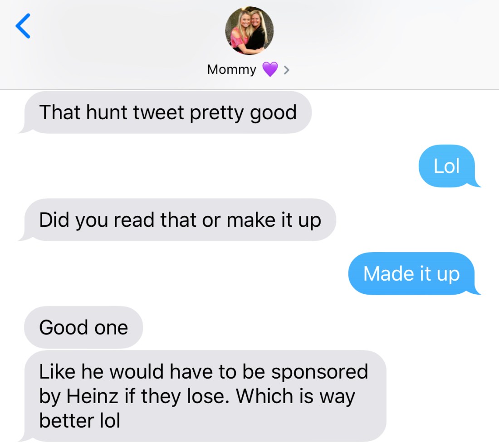This screenshot has width=499, height=448.
Task: Click the word "good" in the first message
Action: pos(273,113)
